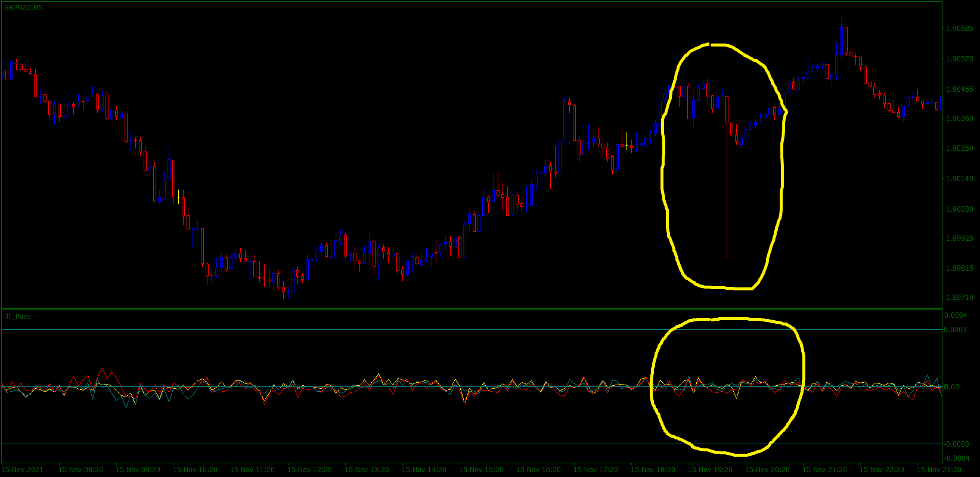Screen dimensions: 980x477
Task: Click indicator scale value 0.0004
Action: coord(956,315)
